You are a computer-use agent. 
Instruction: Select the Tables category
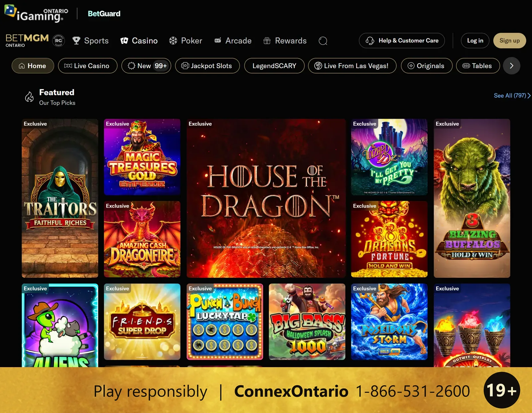click(478, 66)
